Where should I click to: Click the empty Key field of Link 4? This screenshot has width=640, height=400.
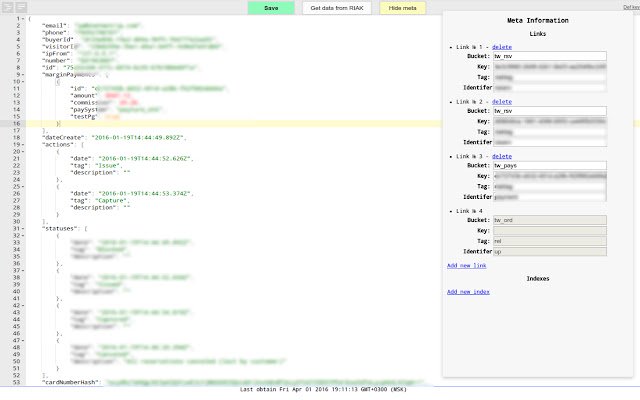550,231
